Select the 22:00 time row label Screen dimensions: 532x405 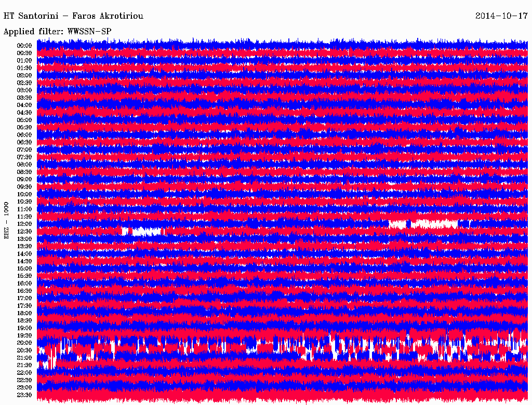coord(24,372)
